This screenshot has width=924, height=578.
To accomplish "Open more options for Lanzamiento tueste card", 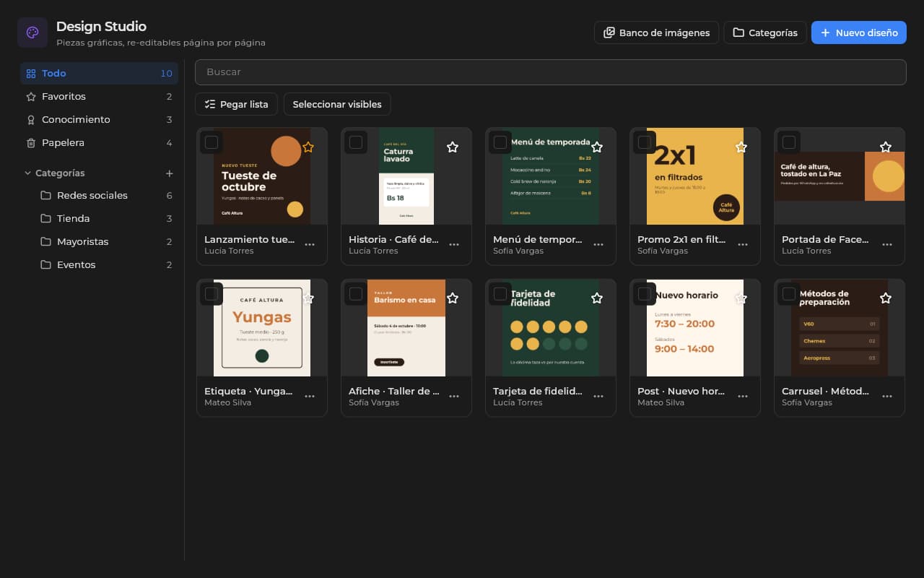I will pyautogui.click(x=310, y=245).
